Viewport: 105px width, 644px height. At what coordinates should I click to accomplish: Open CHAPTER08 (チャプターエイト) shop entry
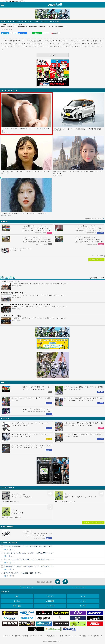click(x=52, y=296)
